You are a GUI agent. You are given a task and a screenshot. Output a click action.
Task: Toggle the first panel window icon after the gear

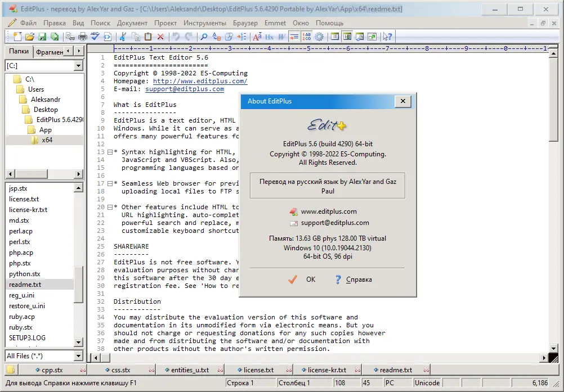(x=335, y=37)
